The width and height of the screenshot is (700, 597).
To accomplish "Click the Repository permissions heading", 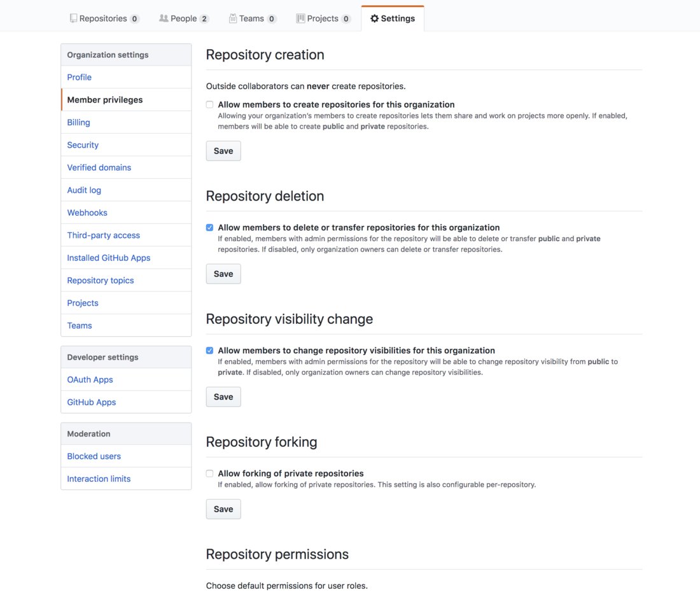I will (x=277, y=554).
